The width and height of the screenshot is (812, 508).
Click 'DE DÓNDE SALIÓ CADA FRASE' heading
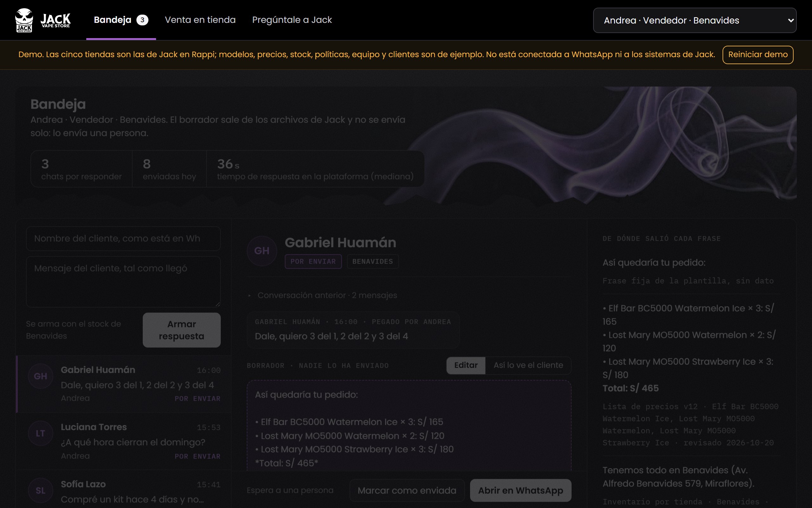tap(662, 238)
